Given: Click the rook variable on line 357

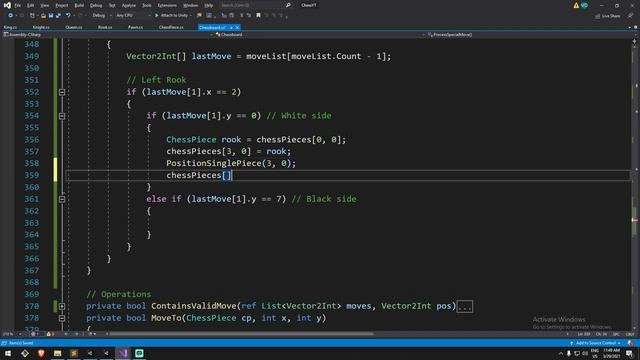Looking at the screenshot, I should tap(276, 151).
